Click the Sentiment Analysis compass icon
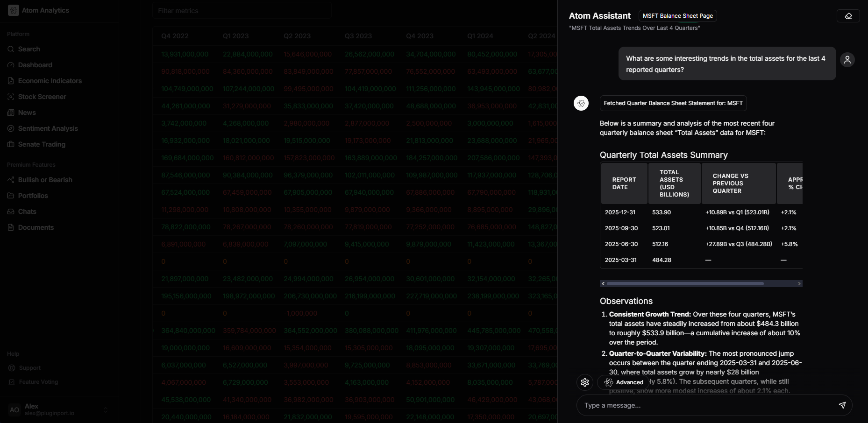 (x=11, y=128)
